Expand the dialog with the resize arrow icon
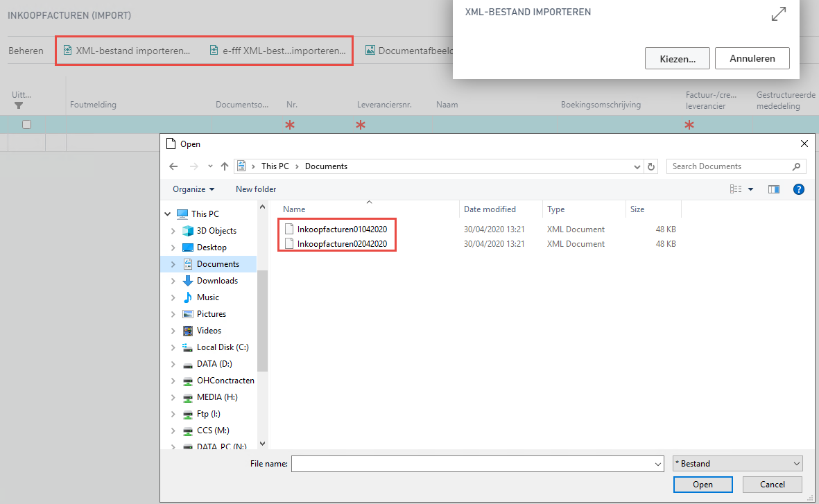The image size is (819, 504). tap(778, 13)
